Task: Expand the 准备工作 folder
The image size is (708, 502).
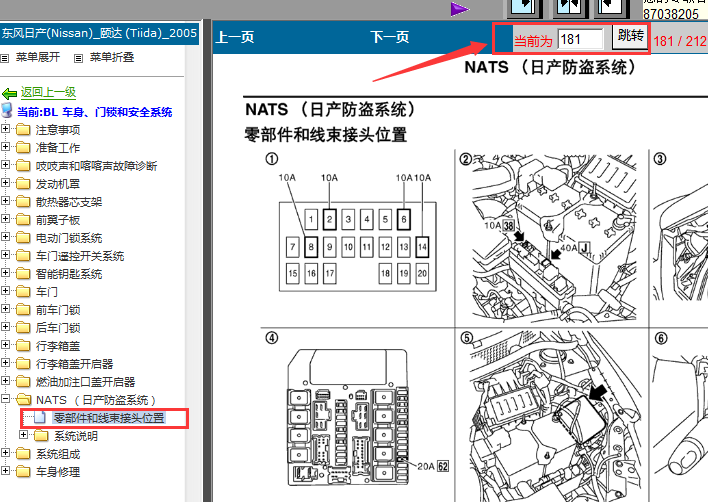Action: click(5, 147)
